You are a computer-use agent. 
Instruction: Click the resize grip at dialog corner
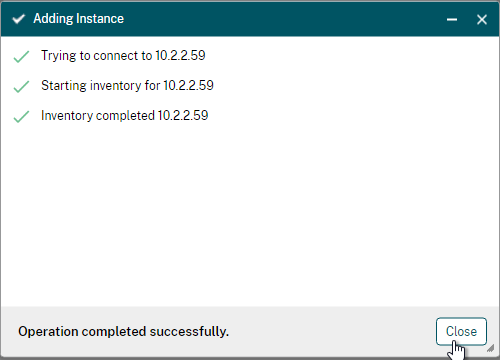point(491,349)
